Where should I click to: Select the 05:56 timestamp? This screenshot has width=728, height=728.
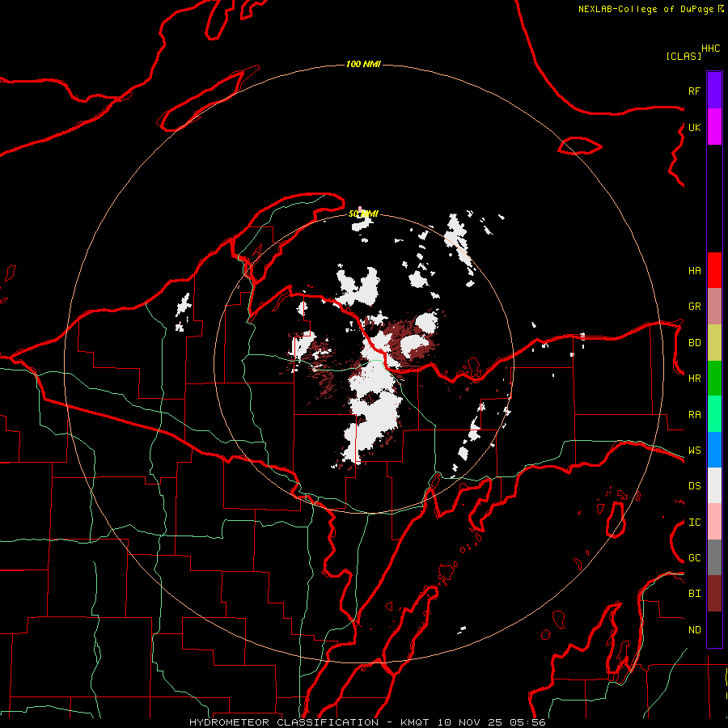pyautogui.click(x=527, y=722)
